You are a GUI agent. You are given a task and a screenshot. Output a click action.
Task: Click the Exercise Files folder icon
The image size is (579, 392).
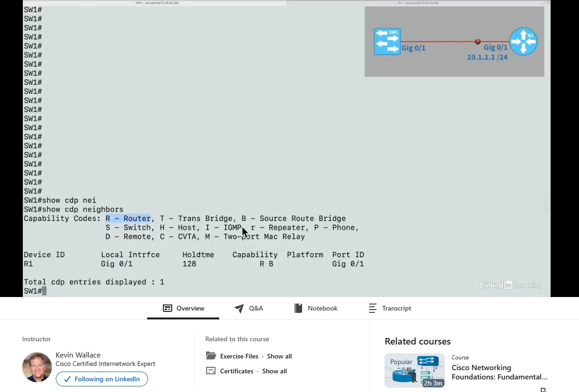pos(211,356)
